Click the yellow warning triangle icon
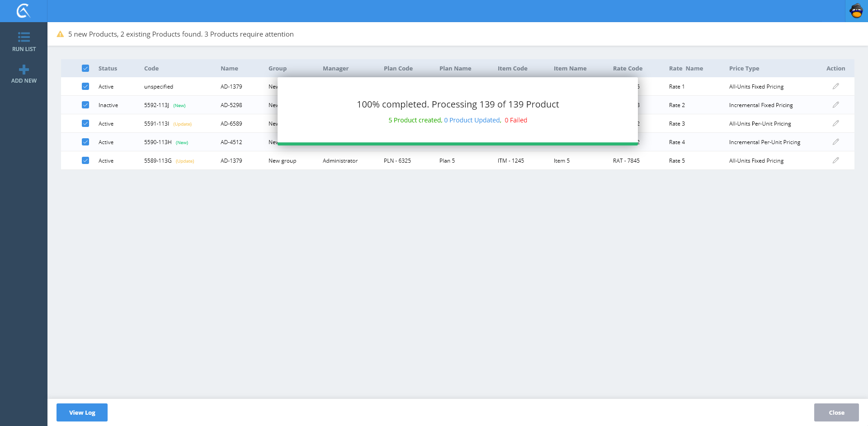Image resolution: width=868 pixels, height=426 pixels. (x=60, y=34)
